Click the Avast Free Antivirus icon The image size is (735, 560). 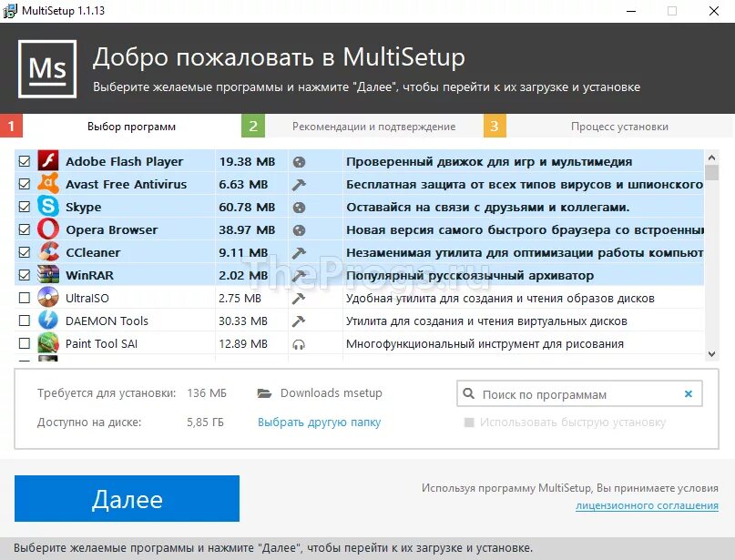pos(47,184)
